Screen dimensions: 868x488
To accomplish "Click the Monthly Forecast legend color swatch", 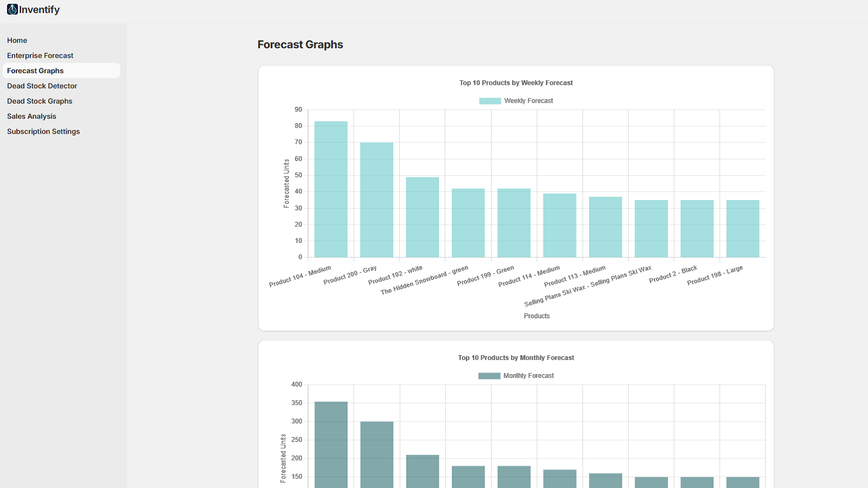I will coord(488,375).
